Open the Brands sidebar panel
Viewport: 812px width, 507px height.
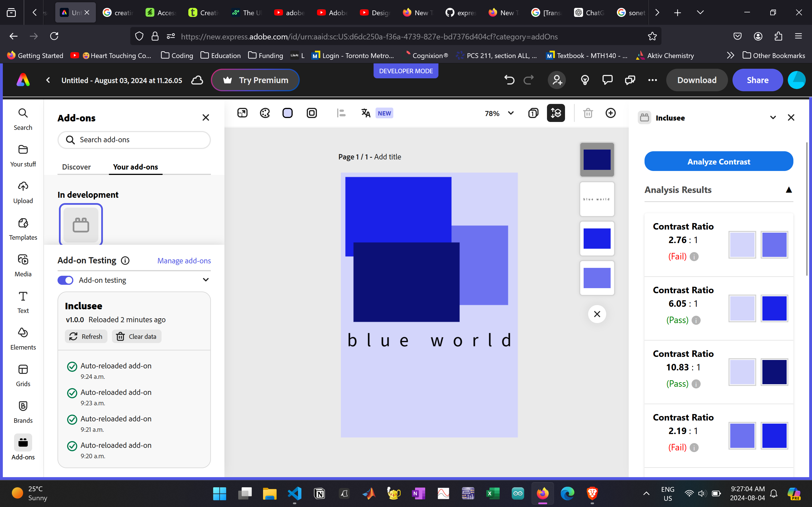pos(23,412)
